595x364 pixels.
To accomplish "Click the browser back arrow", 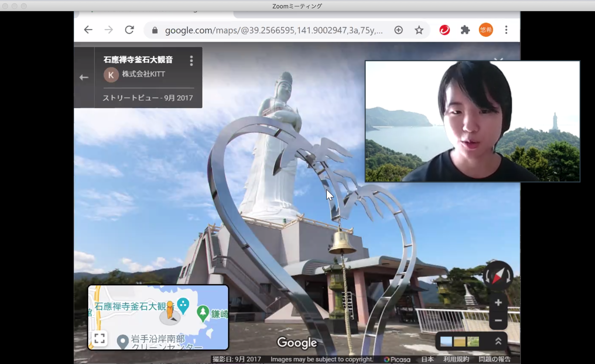I will (x=88, y=30).
